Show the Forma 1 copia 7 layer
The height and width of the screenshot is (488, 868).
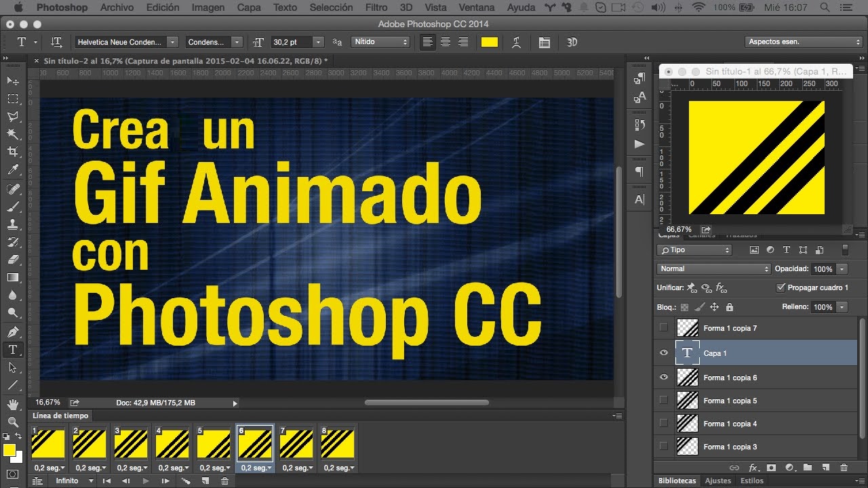point(664,328)
